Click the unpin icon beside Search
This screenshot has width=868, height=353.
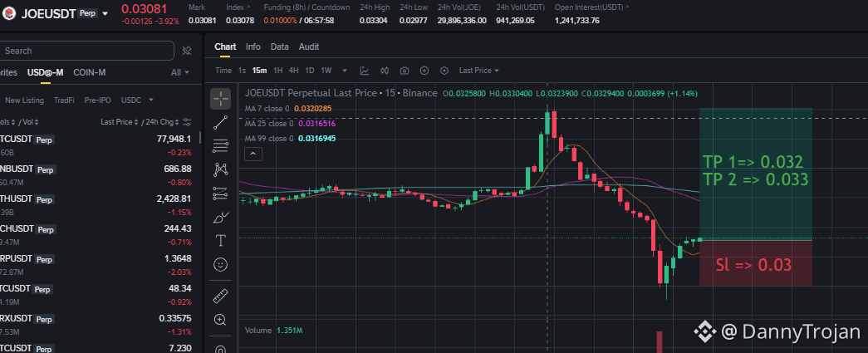187,51
